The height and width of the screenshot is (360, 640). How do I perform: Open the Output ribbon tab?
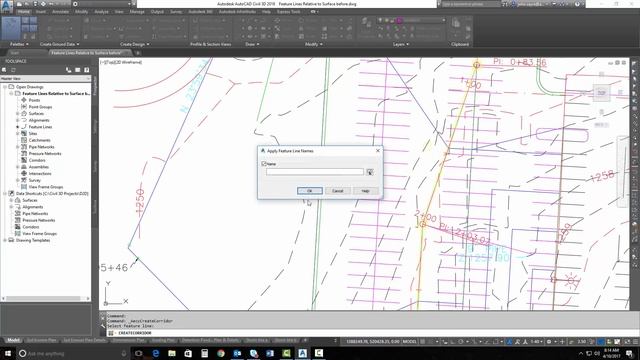point(157,12)
